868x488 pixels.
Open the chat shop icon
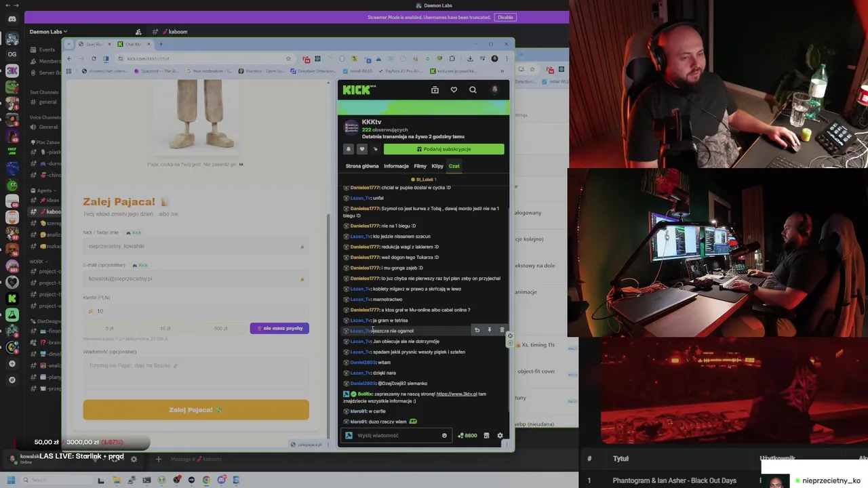486,436
